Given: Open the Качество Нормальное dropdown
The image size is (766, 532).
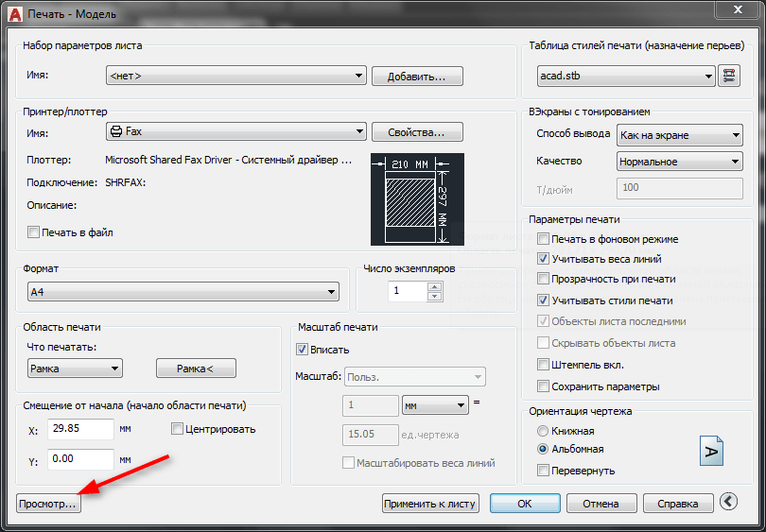Looking at the screenshot, I should coord(679,162).
